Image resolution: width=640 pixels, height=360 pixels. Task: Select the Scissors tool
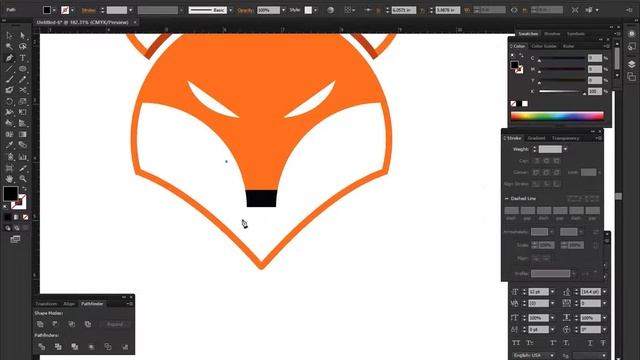(22, 90)
